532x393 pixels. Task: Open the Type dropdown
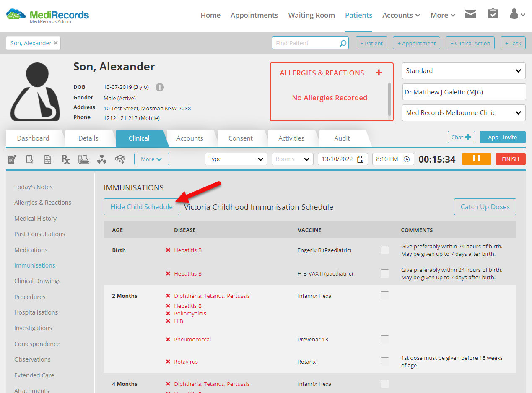tap(236, 159)
